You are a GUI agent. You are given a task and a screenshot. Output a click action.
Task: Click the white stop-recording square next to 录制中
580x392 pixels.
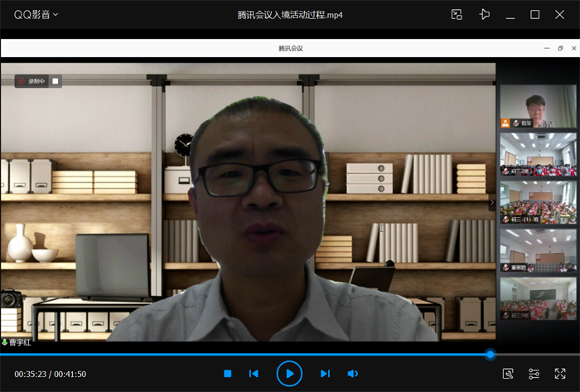tap(56, 81)
